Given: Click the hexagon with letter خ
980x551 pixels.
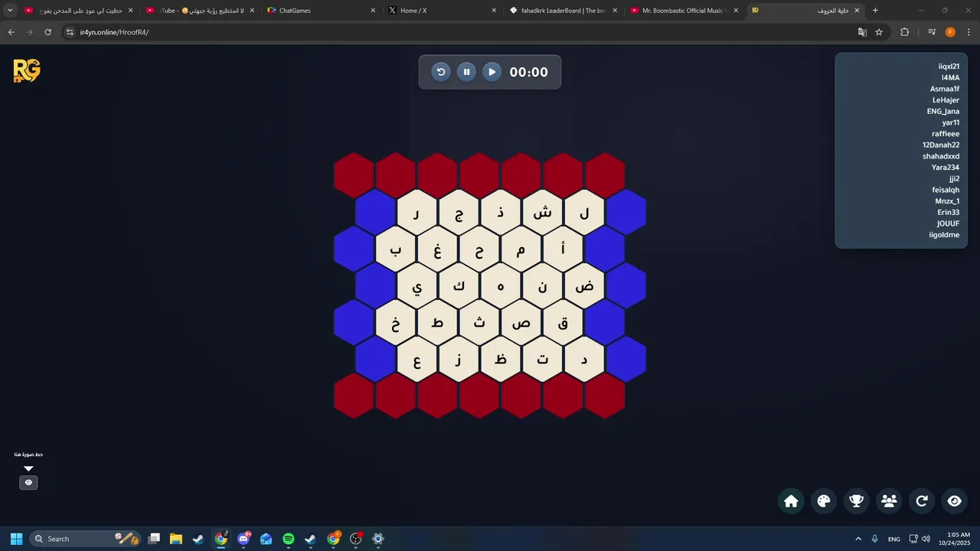Looking at the screenshot, I should point(396,323).
